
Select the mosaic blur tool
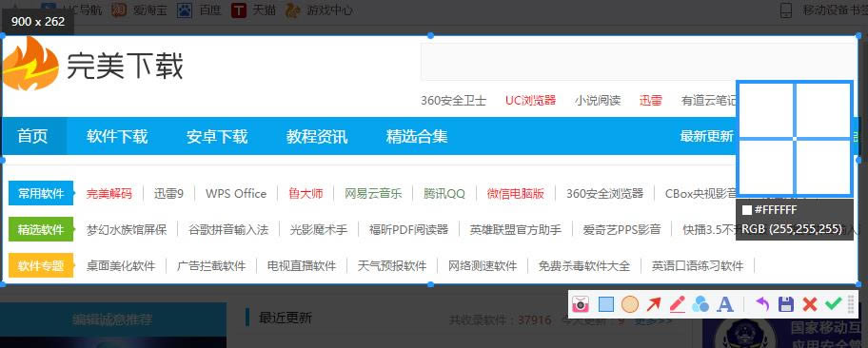pyautogui.click(x=700, y=303)
